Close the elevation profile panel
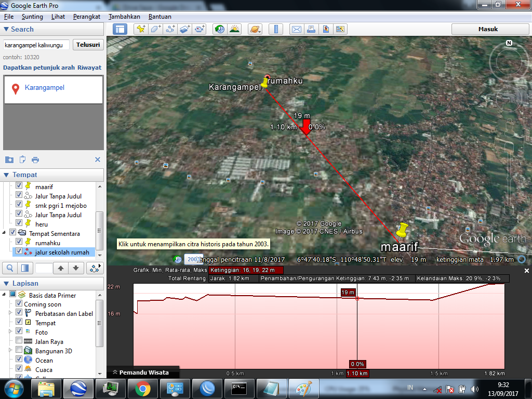Viewport: 532px width, 399px height. [527, 271]
